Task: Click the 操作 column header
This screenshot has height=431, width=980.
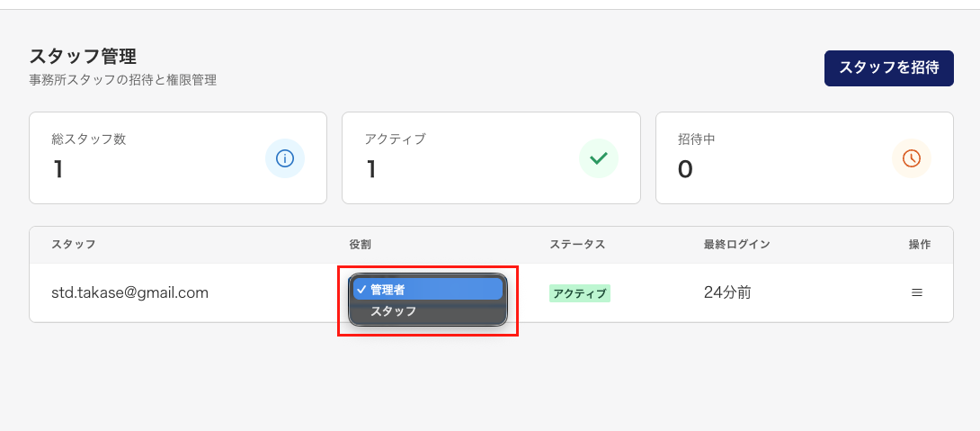Action: 919,245
